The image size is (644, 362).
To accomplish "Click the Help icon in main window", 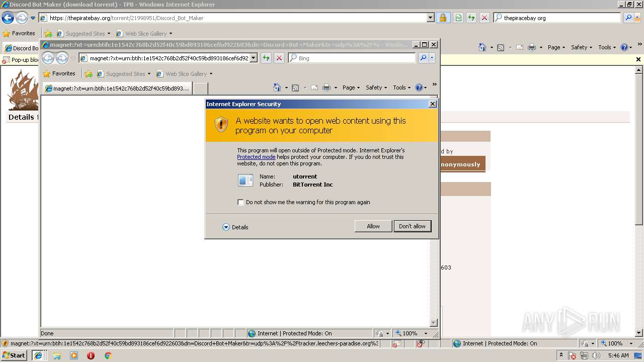I will [624, 47].
